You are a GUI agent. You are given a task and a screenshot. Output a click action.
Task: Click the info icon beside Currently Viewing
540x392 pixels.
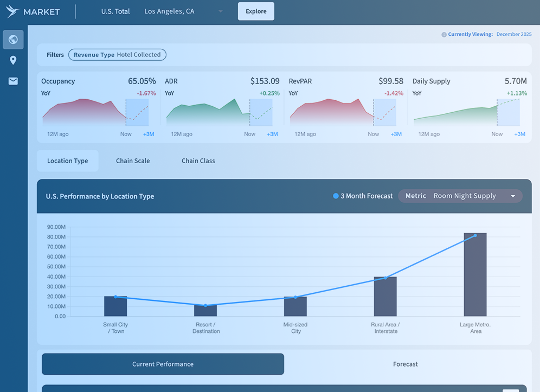pyautogui.click(x=444, y=35)
